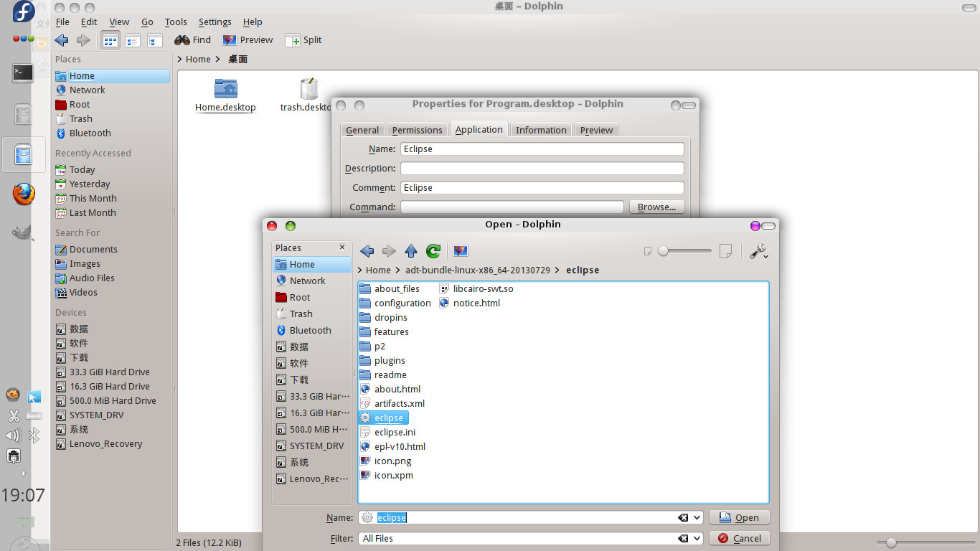Open Fedora launcher menu icon
Image resolution: width=980 pixels, height=551 pixels.
coord(24,12)
